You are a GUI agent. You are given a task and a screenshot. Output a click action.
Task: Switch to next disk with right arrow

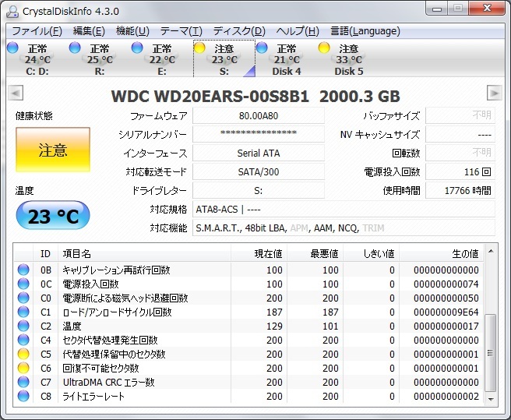point(494,94)
